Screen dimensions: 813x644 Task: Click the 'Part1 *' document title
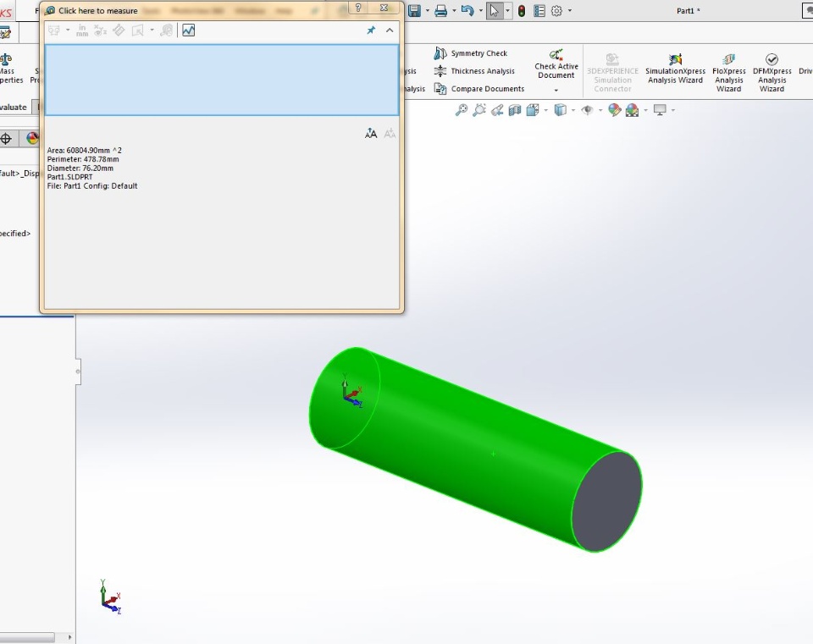pyautogui.click(x=688, y=11)
